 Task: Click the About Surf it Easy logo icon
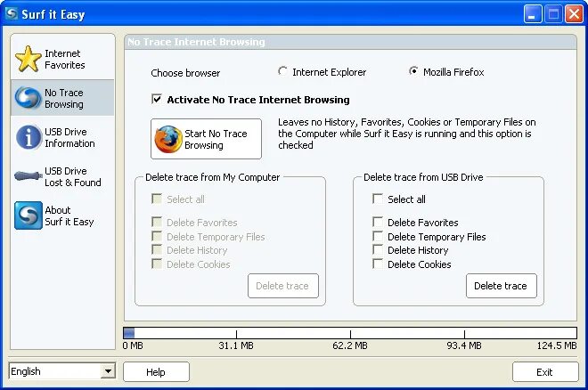[29, 215]
